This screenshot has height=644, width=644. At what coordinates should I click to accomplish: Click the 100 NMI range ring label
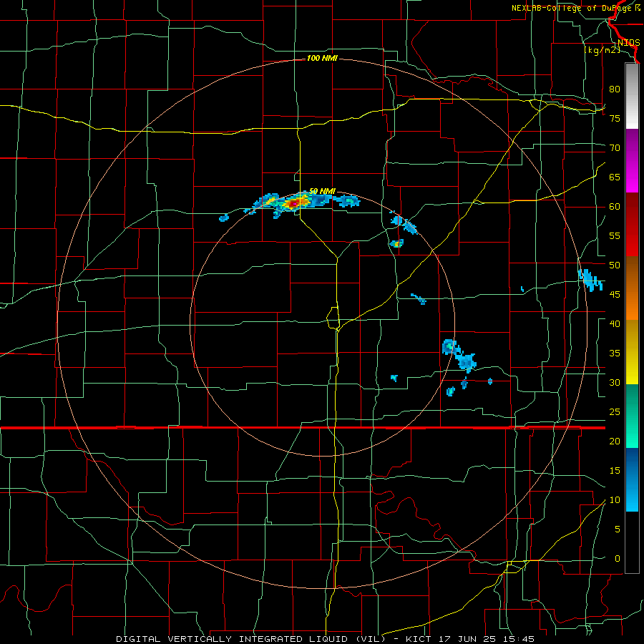pos(322,59)
